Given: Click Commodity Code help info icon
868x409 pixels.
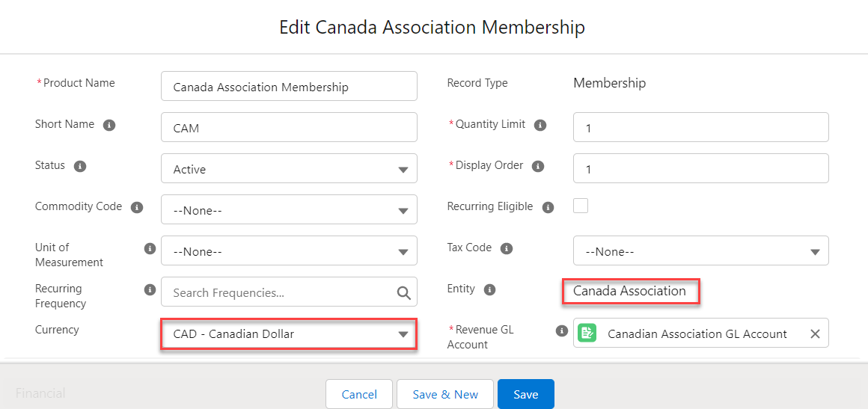Looking at the screenshot, I should point(137,207).
